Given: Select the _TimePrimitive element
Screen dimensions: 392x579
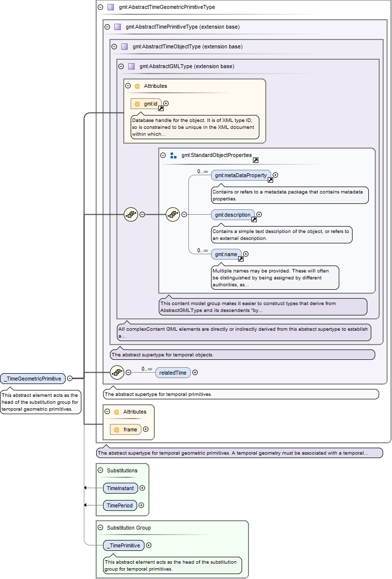Looking at the screenshot, I should 124,545.
